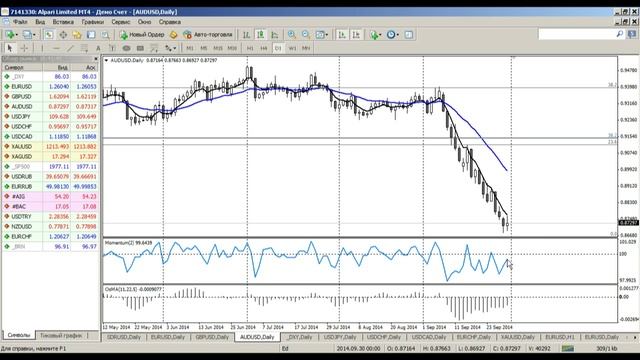Switch timeframe to W1
Viewport: 640px width, 360px height.
pyautogui.click(x=292, y=48)
